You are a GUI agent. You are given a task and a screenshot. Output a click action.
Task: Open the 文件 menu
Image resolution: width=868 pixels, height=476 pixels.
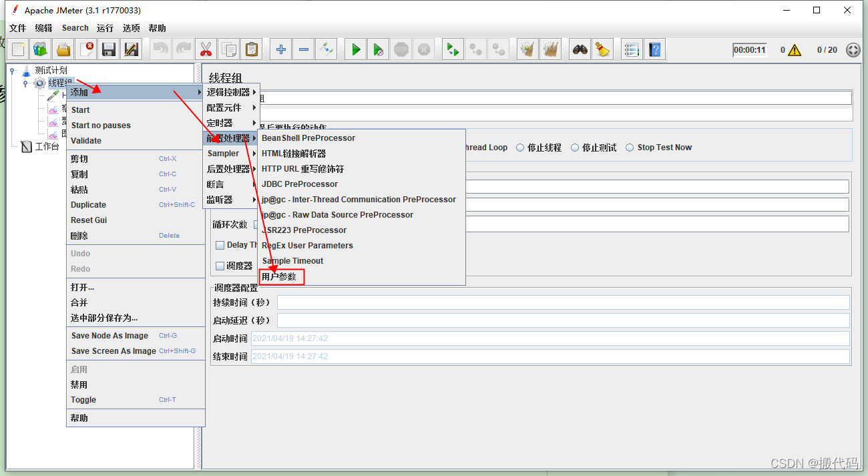click(18, 28)
